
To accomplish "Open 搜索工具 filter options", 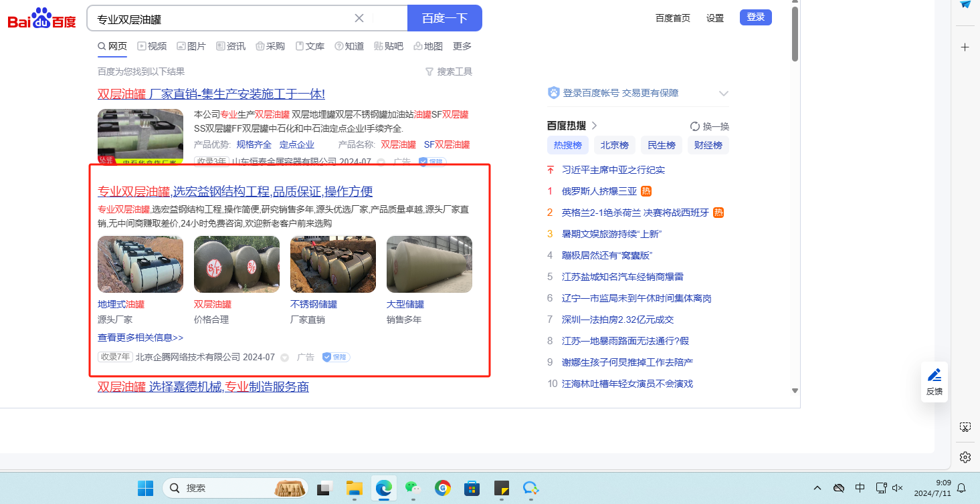I will [x=449, y=72].
